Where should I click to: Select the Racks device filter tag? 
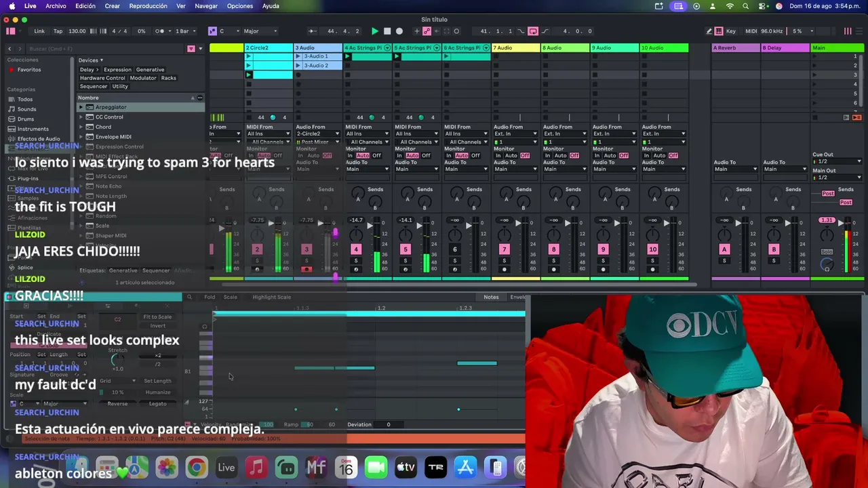coord(169,78)
